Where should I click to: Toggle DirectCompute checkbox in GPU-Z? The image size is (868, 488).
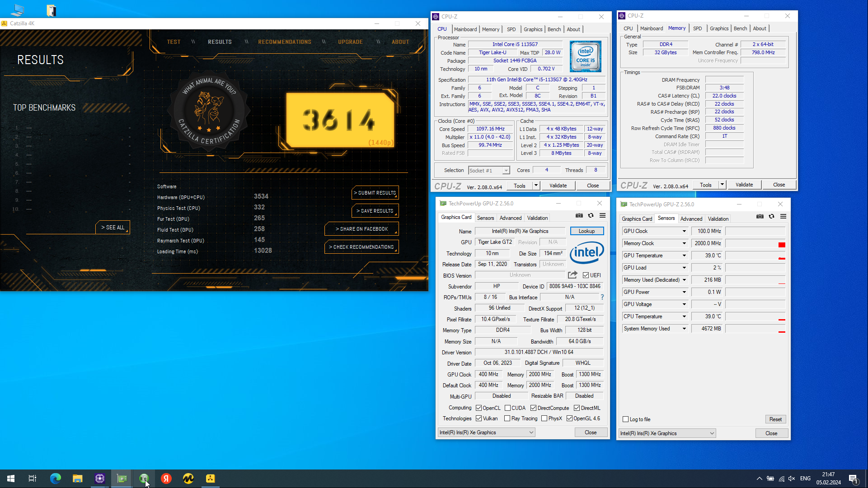(x=533, y=408)
